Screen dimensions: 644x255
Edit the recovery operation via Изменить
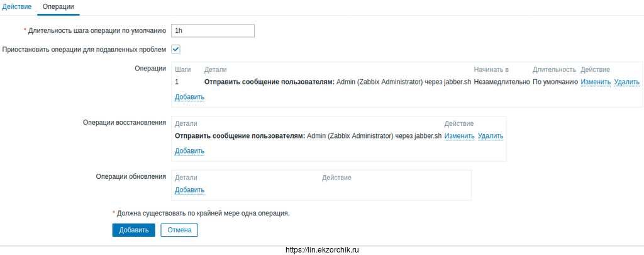[459, 136]
